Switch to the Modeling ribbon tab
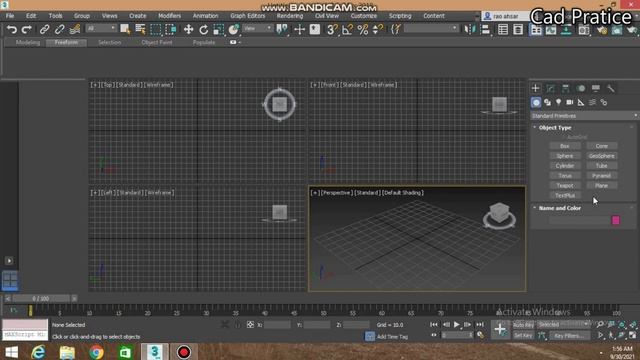The image size is (640, 360). [28, 42]
